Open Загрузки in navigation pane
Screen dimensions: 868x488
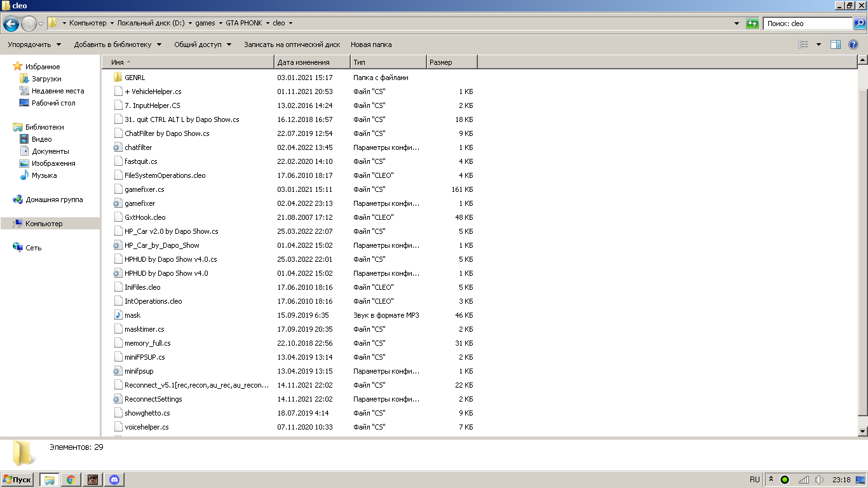pos(46,79)
